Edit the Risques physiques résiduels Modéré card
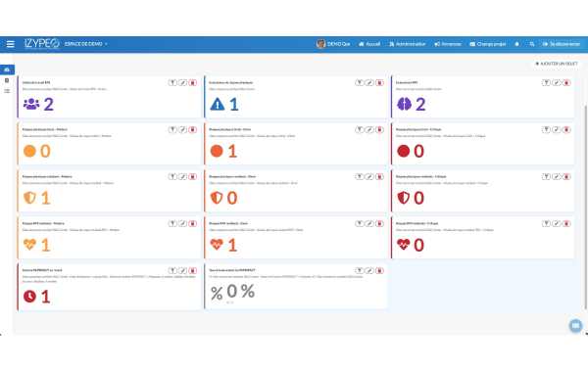This screenshot has width=588, height=372. pos(182,177)
